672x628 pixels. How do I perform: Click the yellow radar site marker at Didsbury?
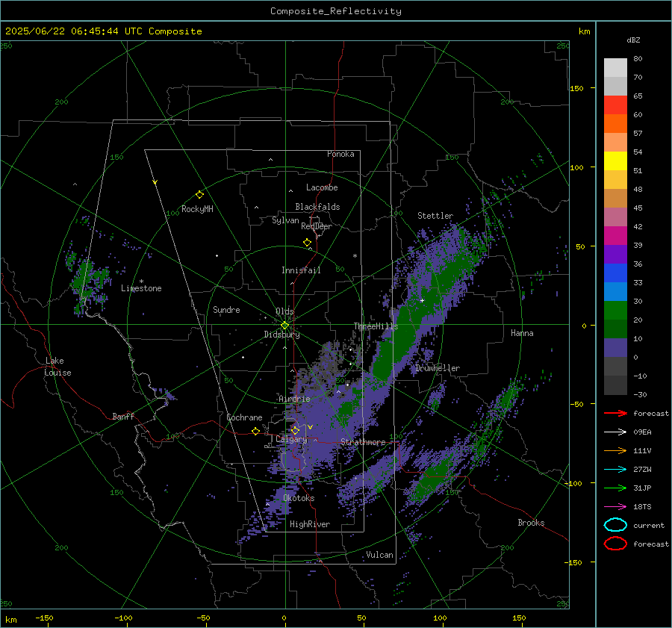pos(284,326)
